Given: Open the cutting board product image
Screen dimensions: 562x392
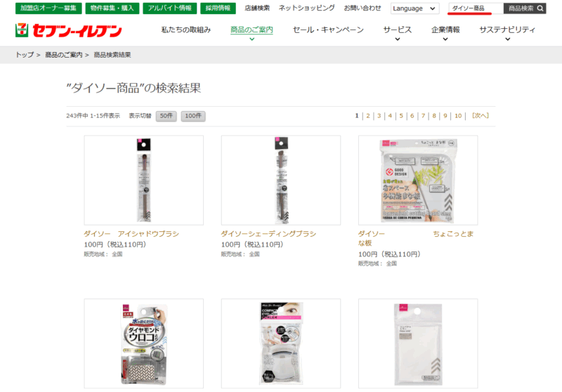Looking at the screenshot, I should click(418, 181).
